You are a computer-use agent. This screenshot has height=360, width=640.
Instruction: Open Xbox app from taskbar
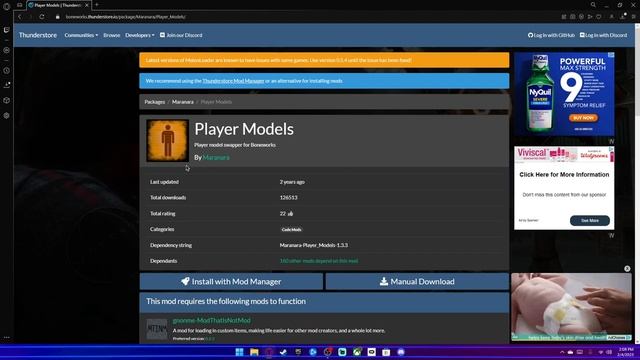coord(357,352)
